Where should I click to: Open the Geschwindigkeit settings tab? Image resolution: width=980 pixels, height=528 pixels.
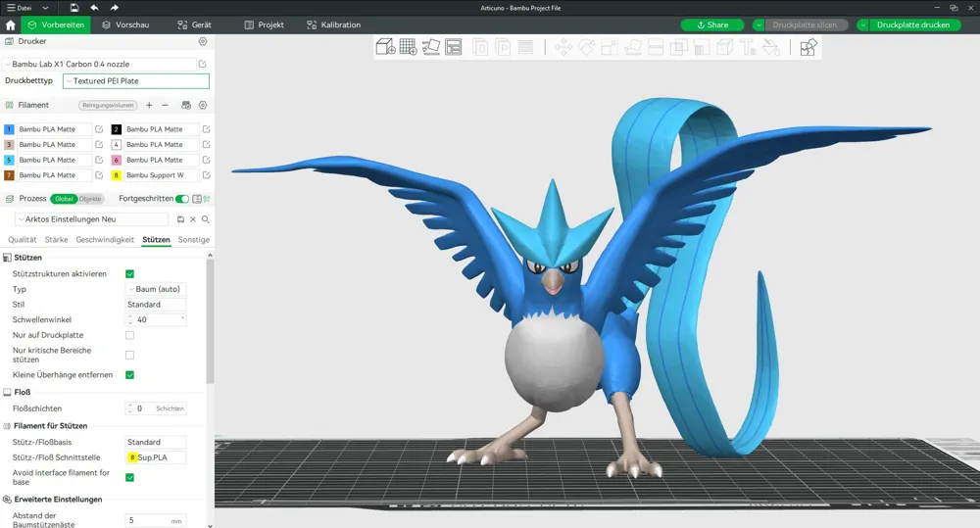pos(105,239)
